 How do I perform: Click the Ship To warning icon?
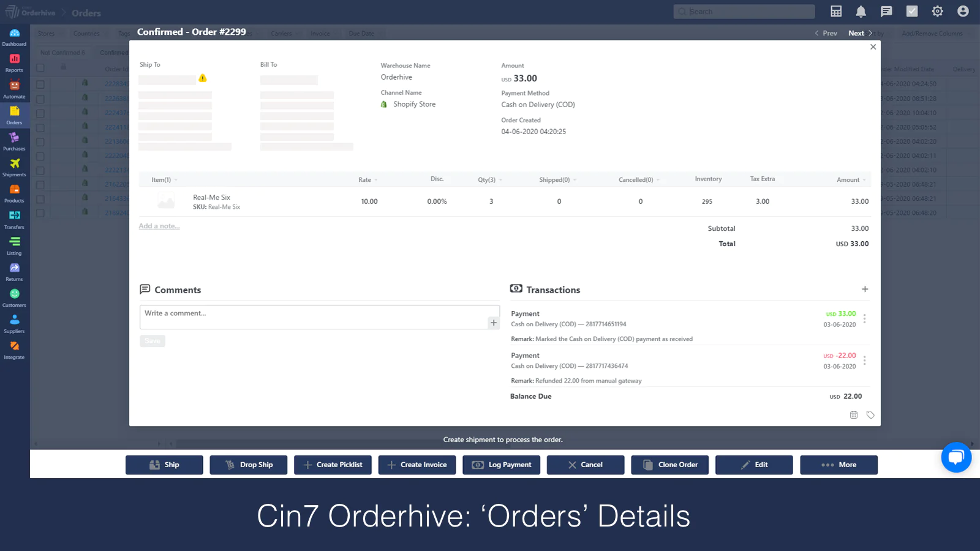203,78
